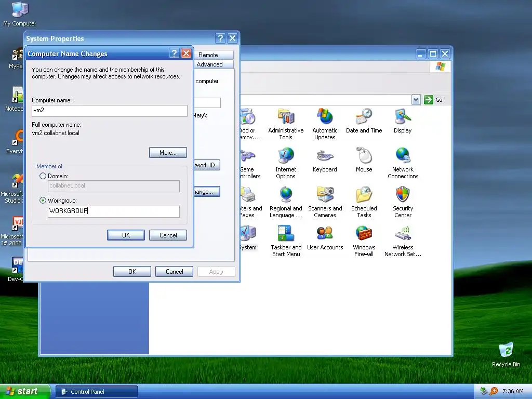The height and width of the screenshot is (399, 532).
Task: Open the Start menu
Action: click(25, 392)
